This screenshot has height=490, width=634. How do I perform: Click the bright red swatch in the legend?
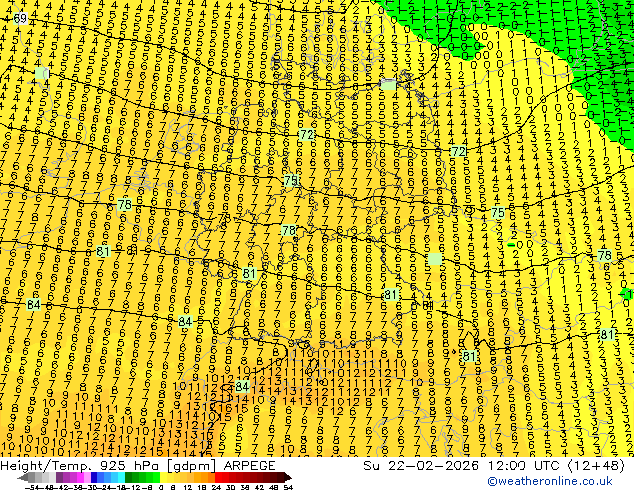[x=218, y=477]
